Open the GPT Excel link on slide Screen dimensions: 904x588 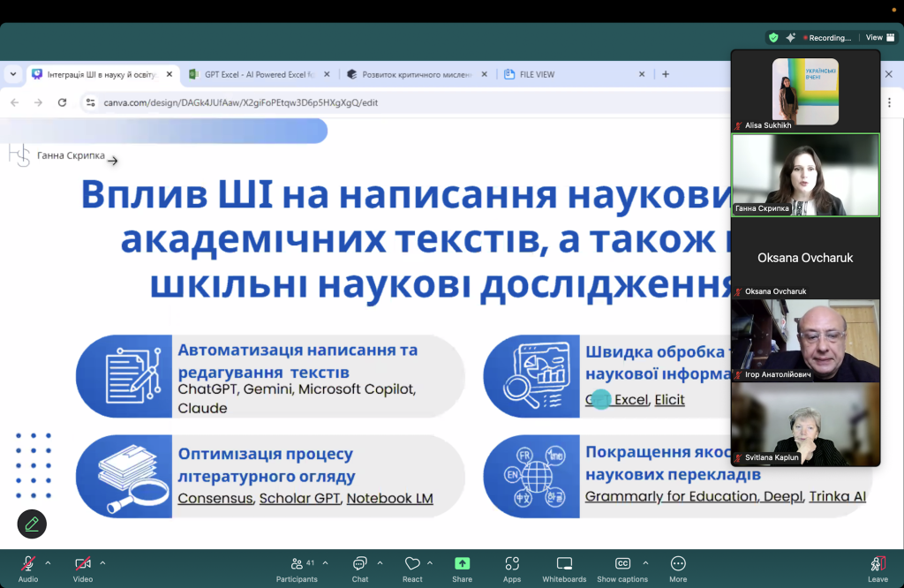[x=617, y=399]
